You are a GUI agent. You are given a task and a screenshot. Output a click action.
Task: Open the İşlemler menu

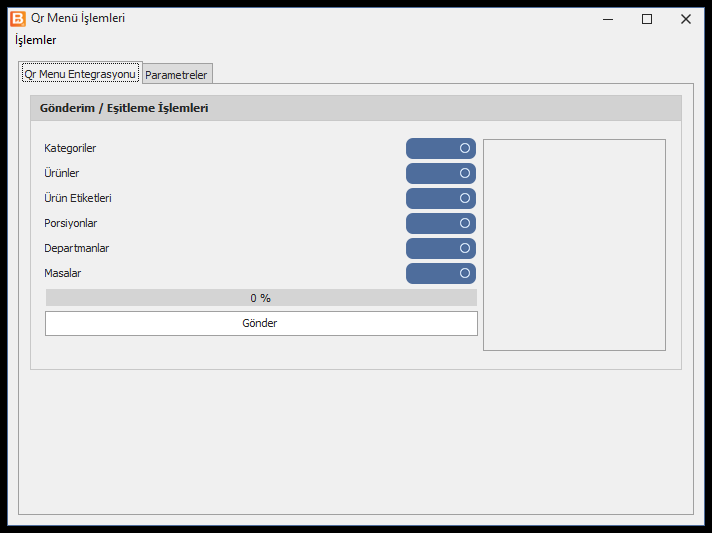click(35, 40)
